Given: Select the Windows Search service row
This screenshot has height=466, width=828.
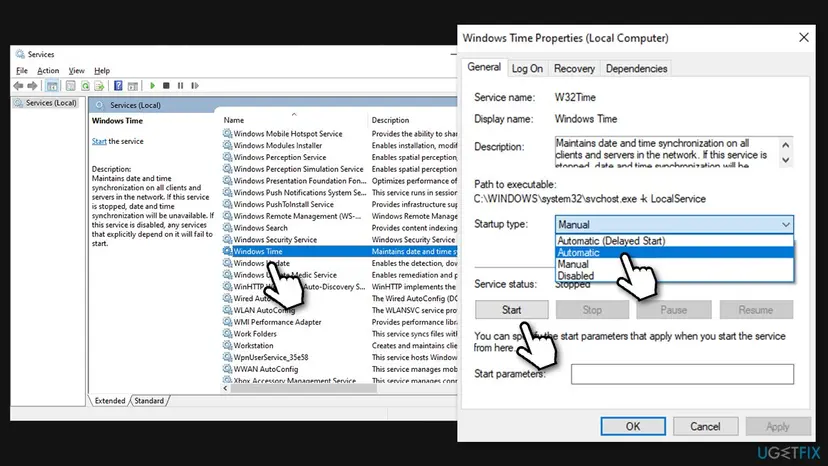Looking at the screenshot, I should click(x=340, y=228).
